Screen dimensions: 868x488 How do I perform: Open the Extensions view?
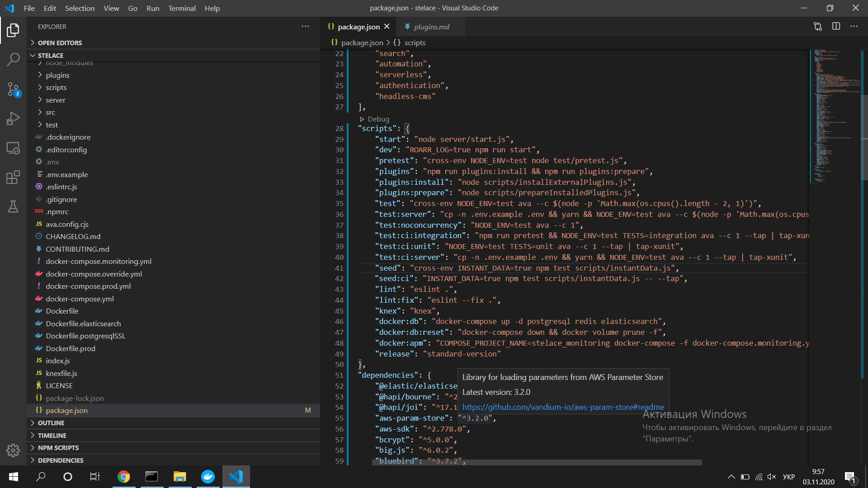coord(13,177)
